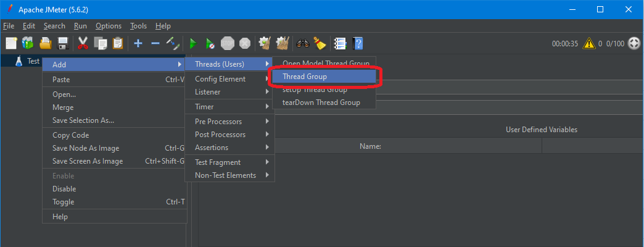Click the Paste clipboard icon
644x247 pixels.
click(118, 43)
